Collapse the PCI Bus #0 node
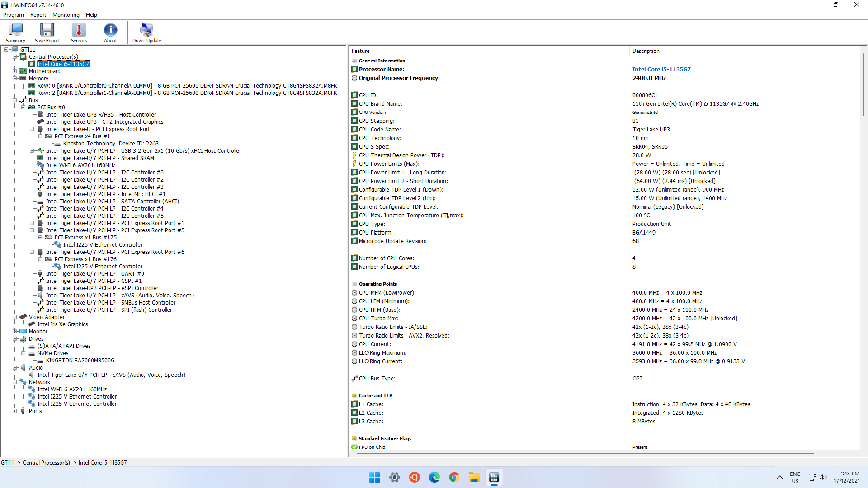 [24, 107]
